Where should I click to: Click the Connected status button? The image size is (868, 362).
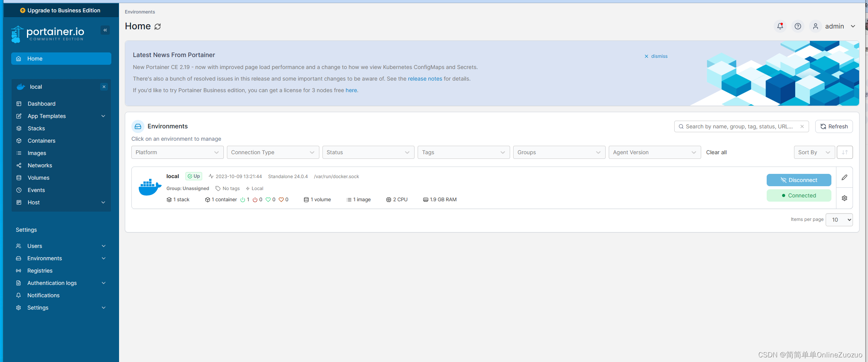pos(799,195)
